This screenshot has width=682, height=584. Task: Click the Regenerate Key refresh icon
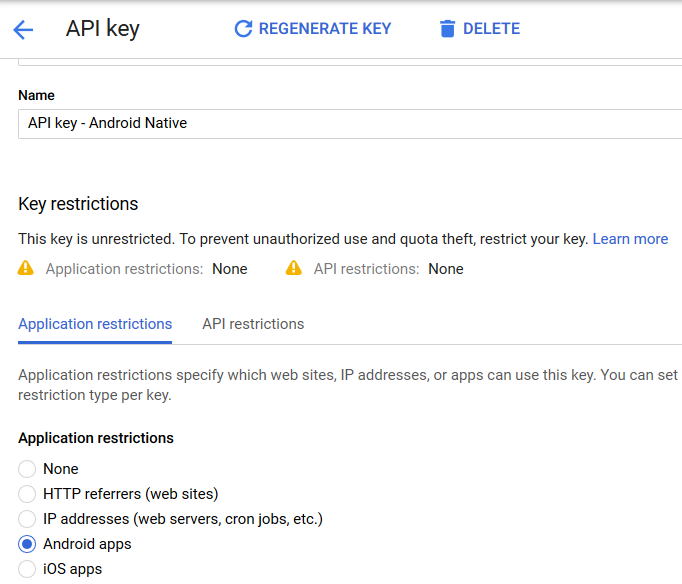243,29
